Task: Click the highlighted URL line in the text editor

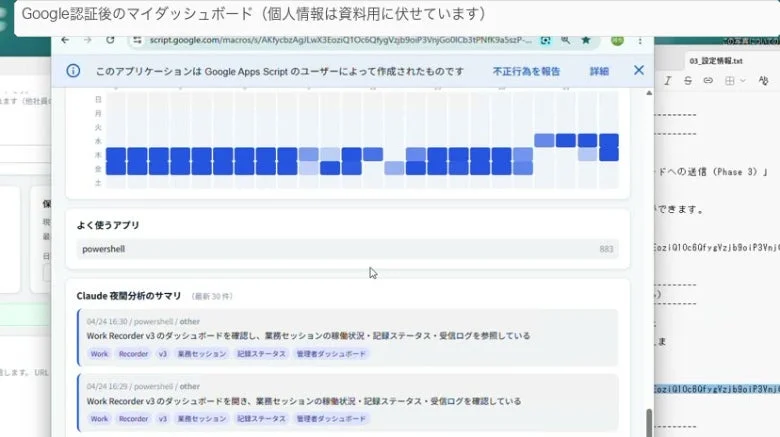Action: click(717, 389)
